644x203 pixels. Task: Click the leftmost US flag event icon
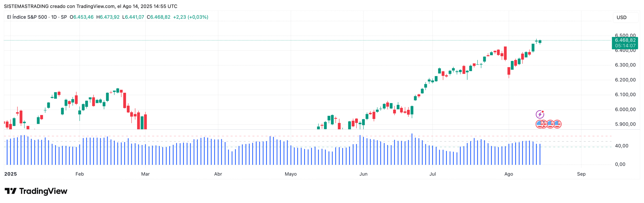(x=540, y=124)
